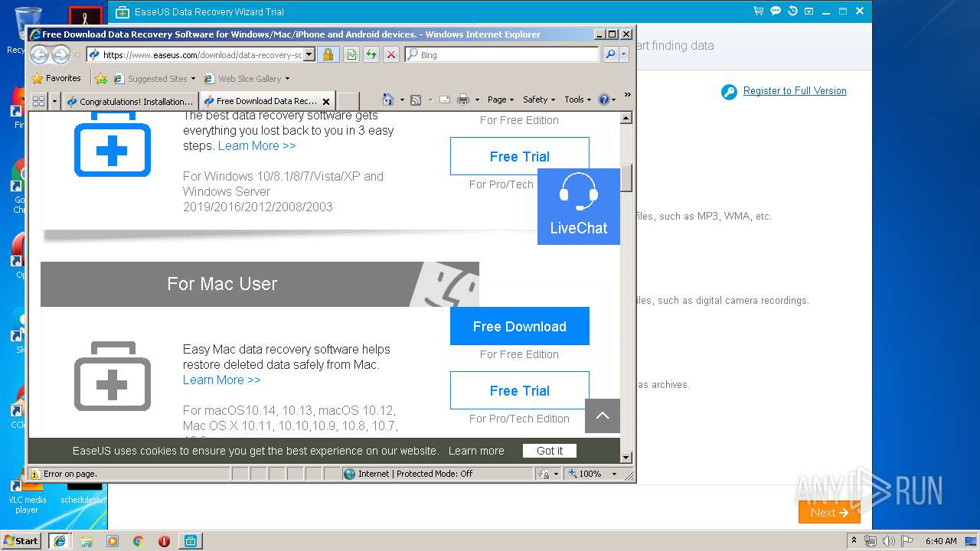Click Register to Full Version link

point(795,90)
